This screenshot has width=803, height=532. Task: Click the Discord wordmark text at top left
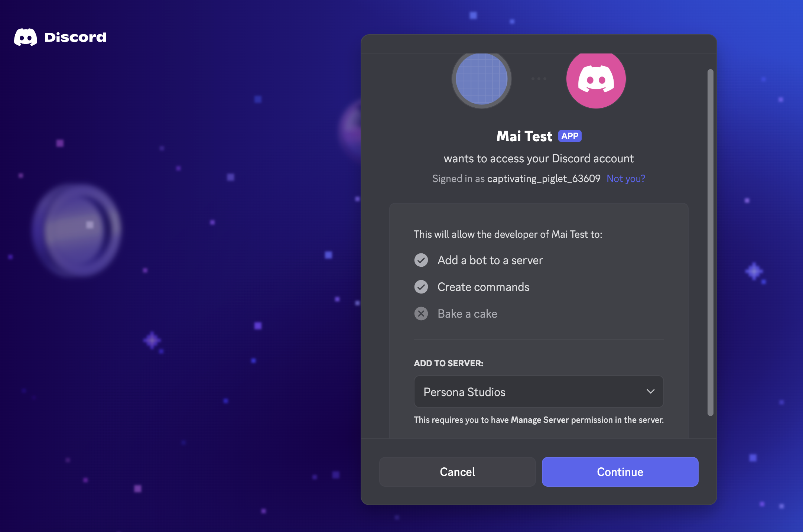pos(75,37)
